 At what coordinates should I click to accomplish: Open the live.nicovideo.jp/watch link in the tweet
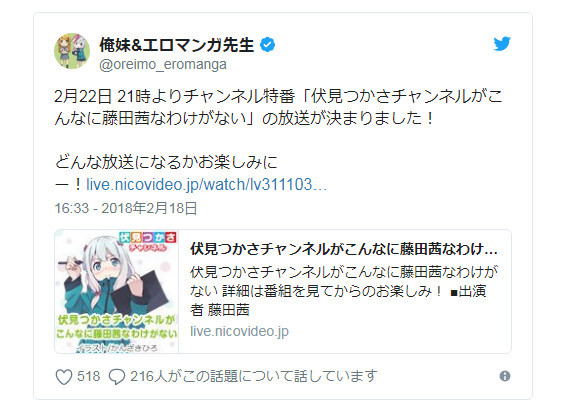click(x=206, y=184)
